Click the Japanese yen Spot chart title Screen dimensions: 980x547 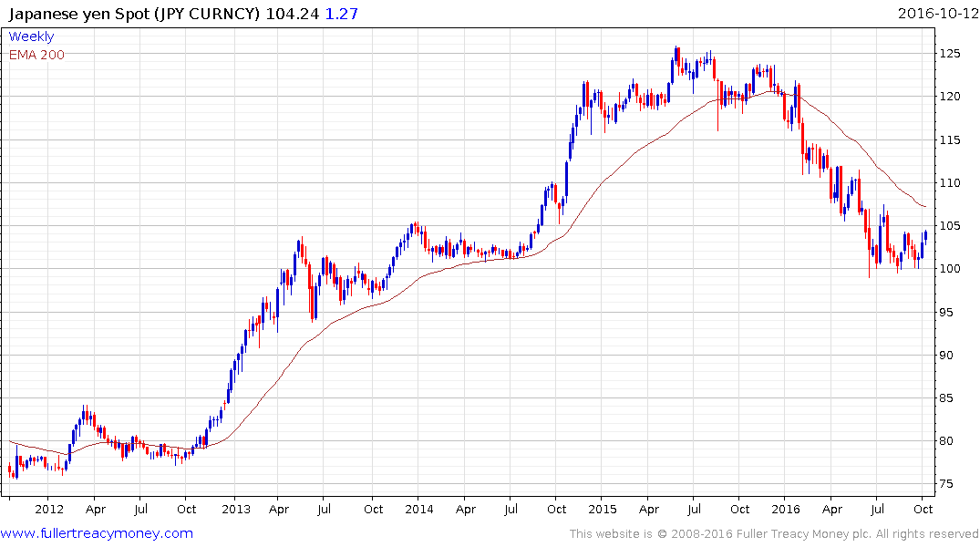[134, 14]
